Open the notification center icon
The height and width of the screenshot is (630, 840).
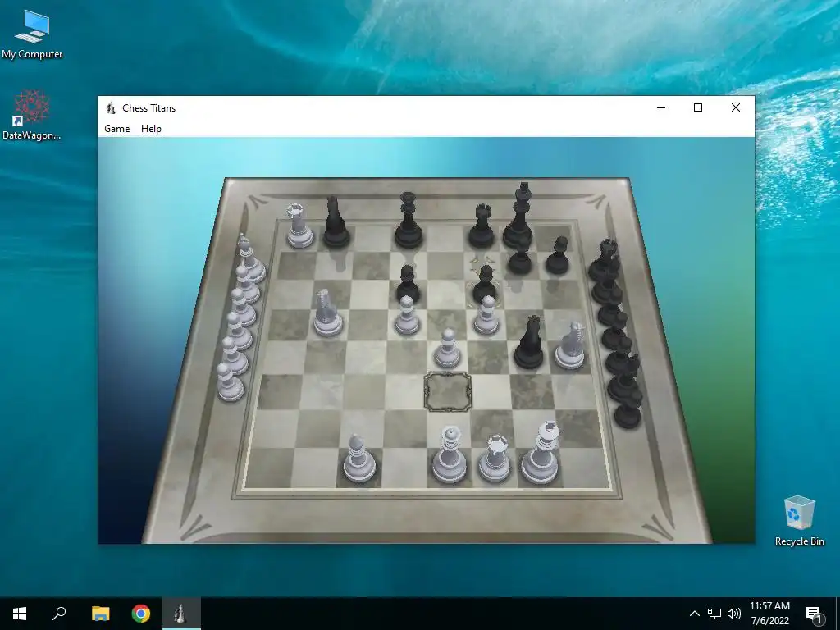[814, 614]
